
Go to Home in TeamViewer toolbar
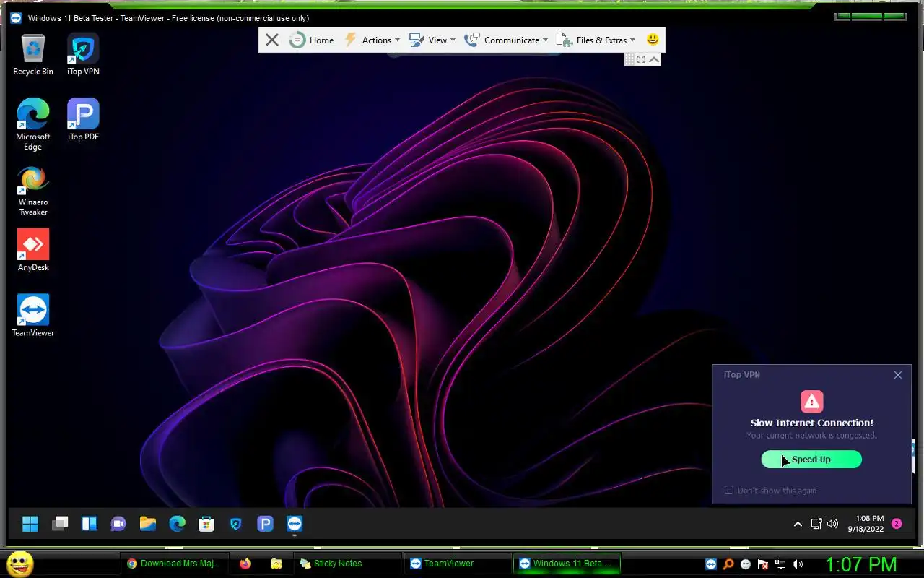tap(312, 40)
